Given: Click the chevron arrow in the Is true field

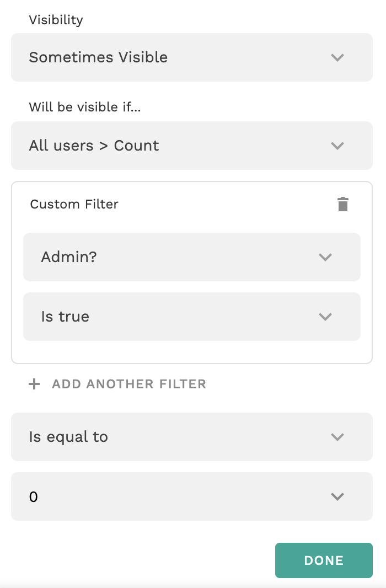Looking at the screenshot, I should (325, 317).
